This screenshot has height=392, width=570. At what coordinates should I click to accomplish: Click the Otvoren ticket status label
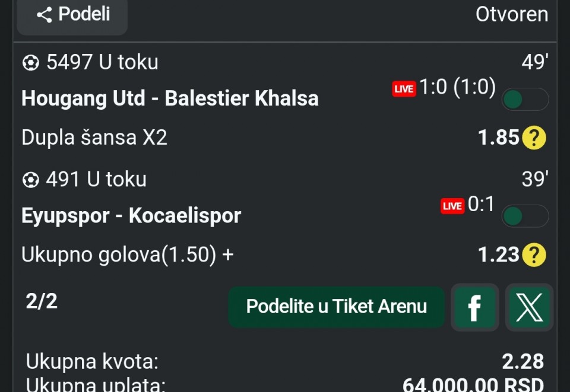512,14
